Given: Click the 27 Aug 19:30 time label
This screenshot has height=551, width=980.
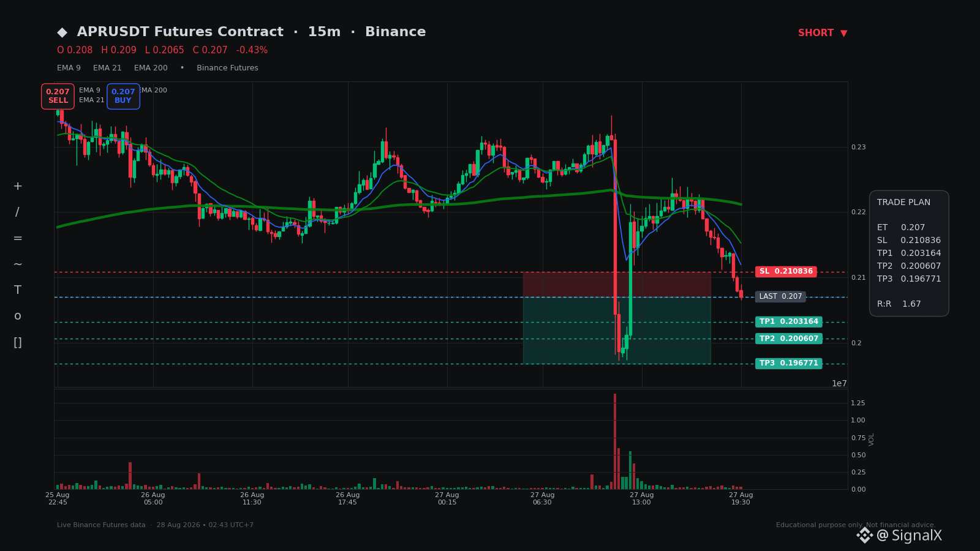Looking at the screenshot, I should [x=741, y=498].
